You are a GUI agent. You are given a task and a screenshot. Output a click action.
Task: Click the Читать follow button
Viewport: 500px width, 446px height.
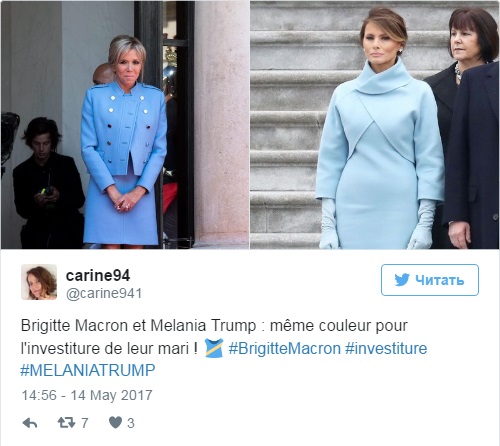430,280
